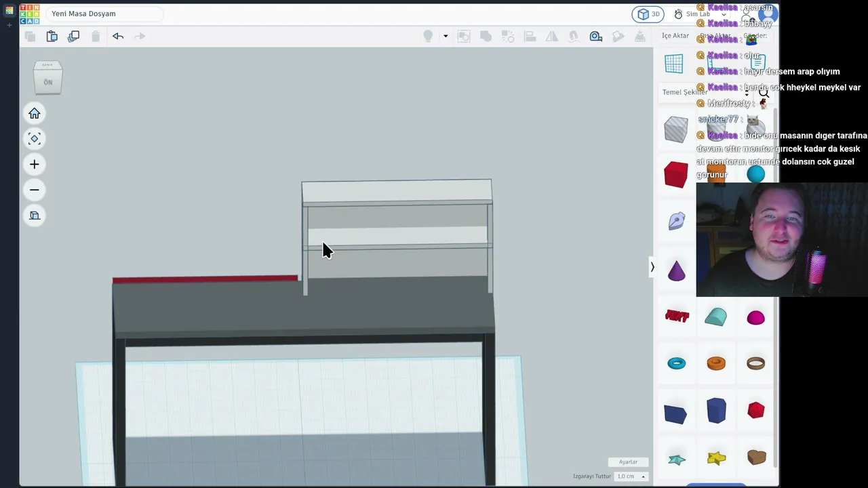
Task: Pick the teal round roof shape
Action: pos(716,317)
